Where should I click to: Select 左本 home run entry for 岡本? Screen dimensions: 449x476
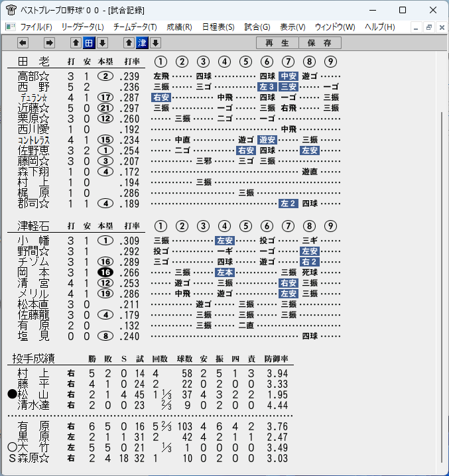[225, 272]
